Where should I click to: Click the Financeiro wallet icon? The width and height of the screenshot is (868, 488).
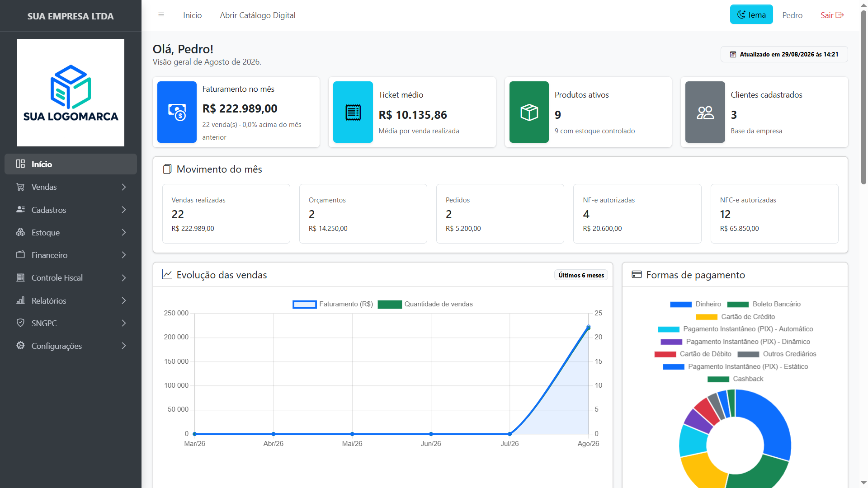click(20, 254)
